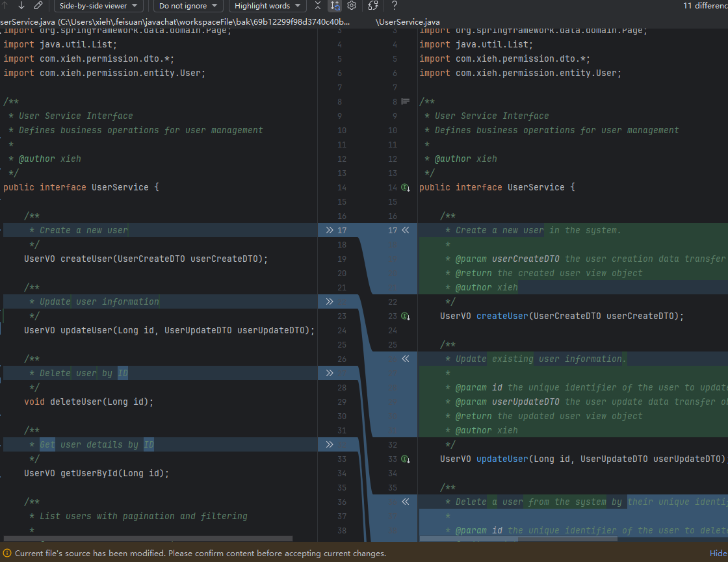Open the Do not ignore dropdown

tap(188, 6)
